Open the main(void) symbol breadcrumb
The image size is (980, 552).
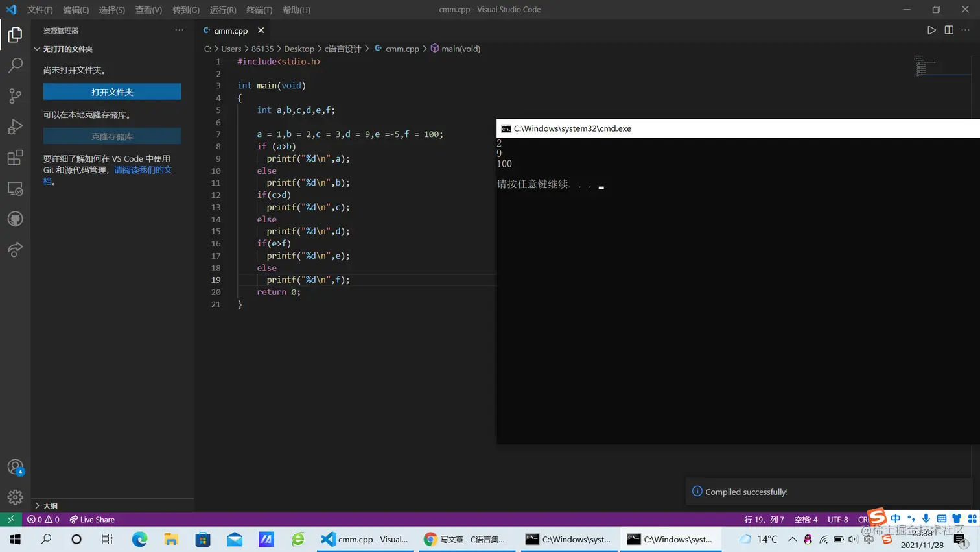(x=456, y=49)
